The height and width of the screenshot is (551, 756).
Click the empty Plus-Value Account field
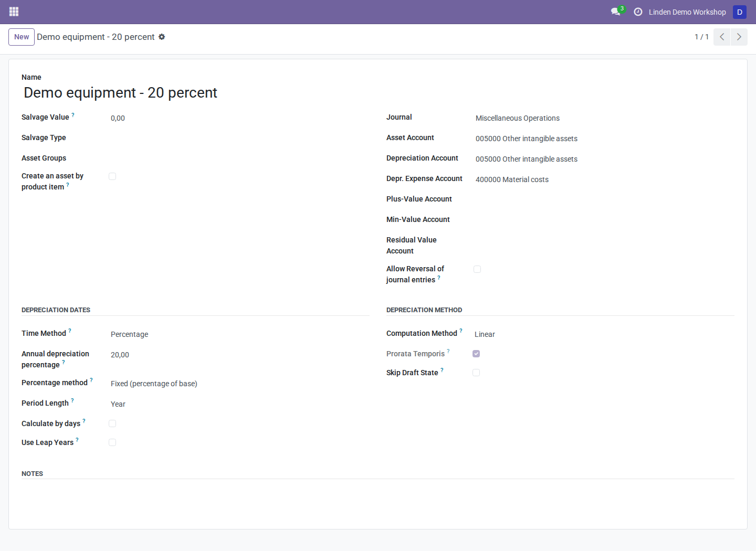tap(604, 200)
